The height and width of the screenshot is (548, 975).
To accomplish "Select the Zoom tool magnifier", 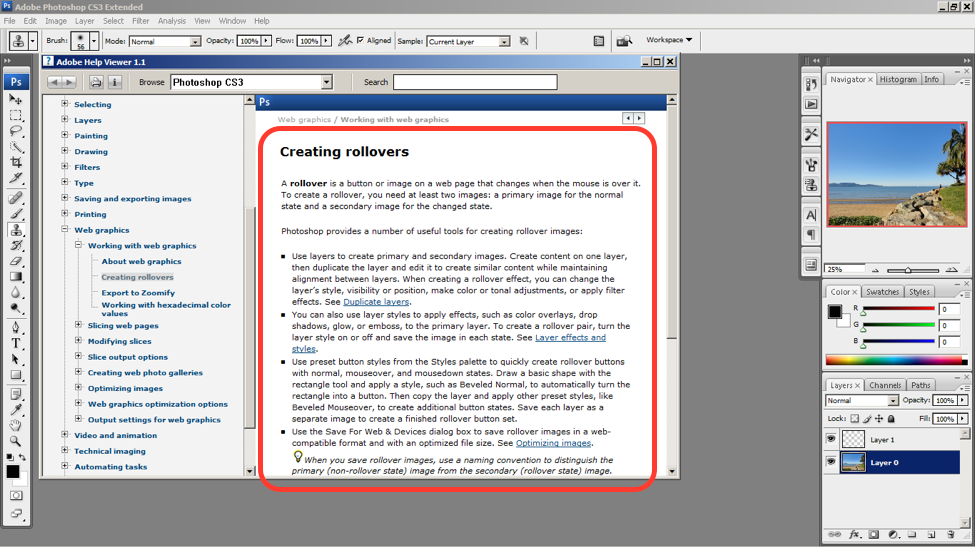I will (16, 440).
